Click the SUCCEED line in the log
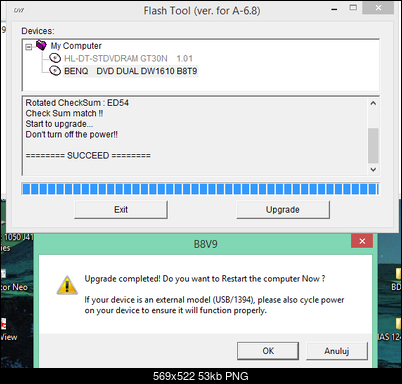The image size is (402, 384). coord(88,156)
